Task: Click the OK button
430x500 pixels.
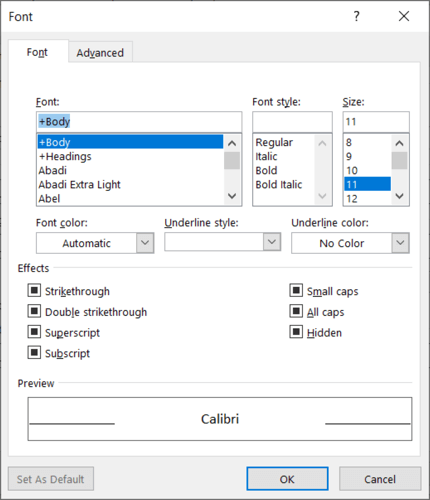Action: (x=287, y=479)
